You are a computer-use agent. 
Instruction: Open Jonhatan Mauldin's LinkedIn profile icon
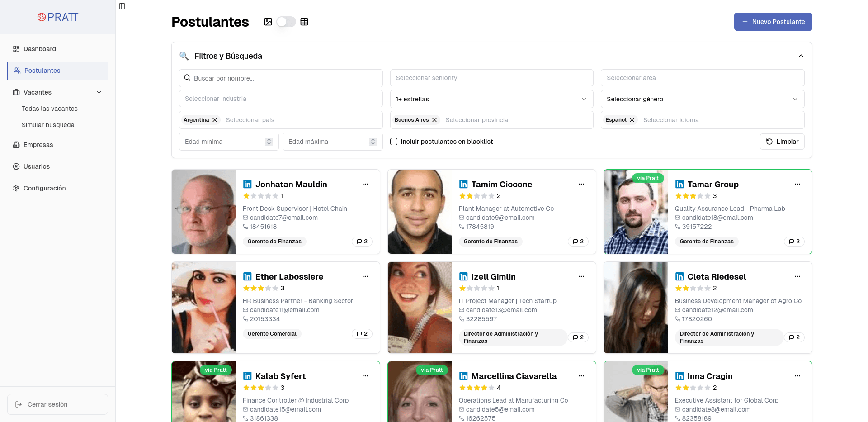click(x=247, y=184)
